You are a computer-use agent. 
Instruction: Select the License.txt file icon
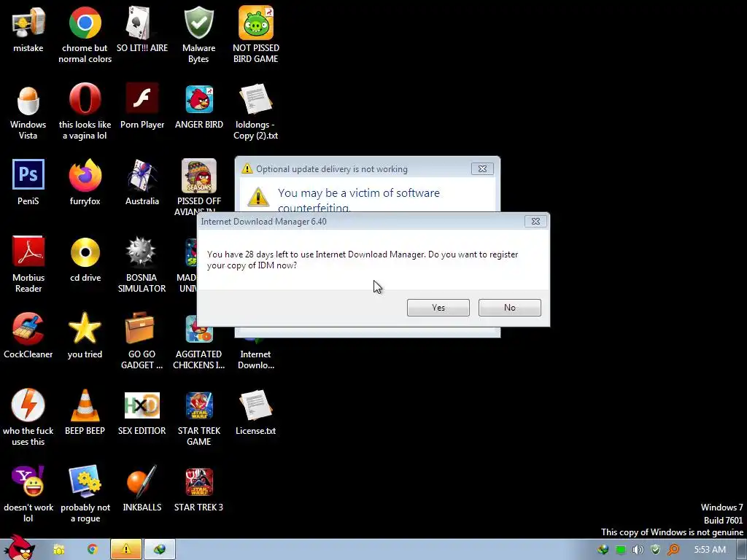click(x=256, y=413)
